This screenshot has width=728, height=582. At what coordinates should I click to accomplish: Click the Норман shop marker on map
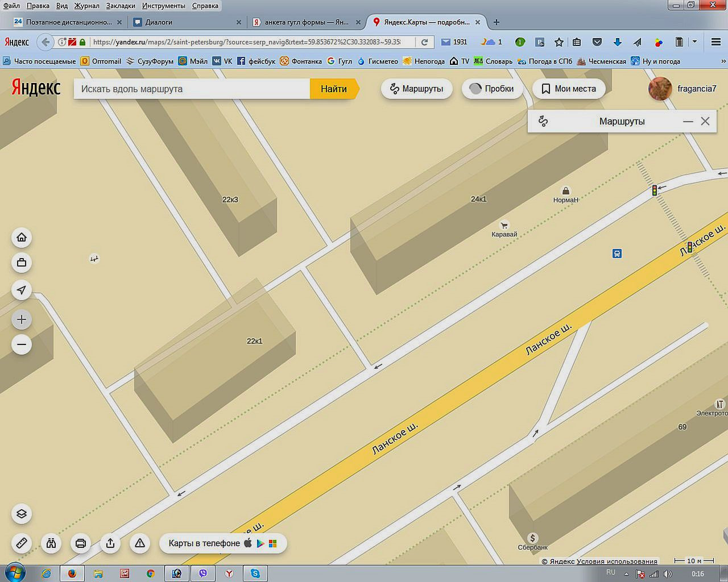(565, 191)
